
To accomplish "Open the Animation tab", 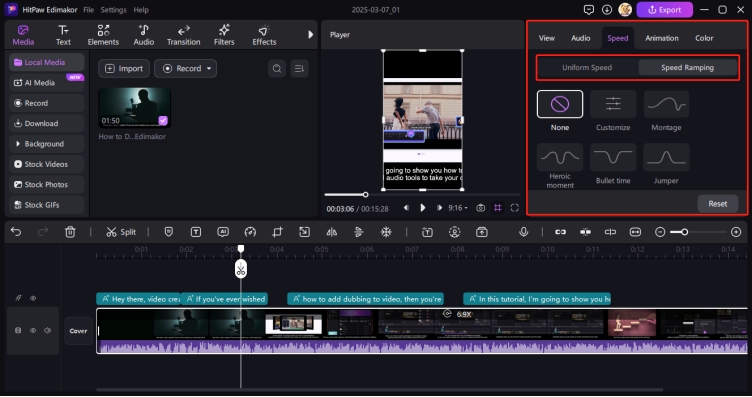I will (x=661, y=38).
